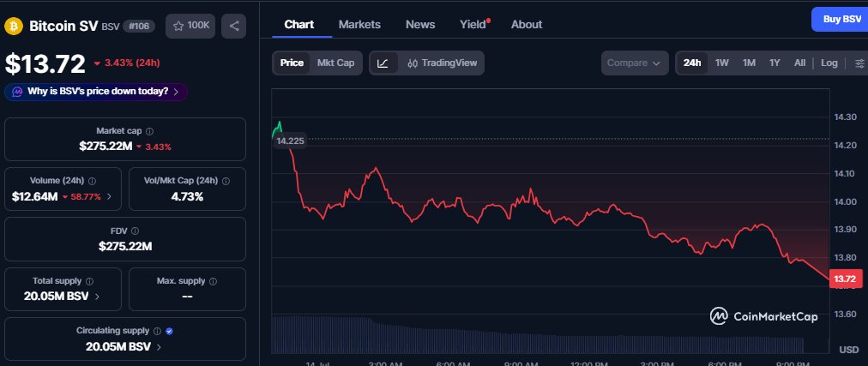The image size is (868, 366).
Task: Click the #106 rank badge
Action: click(x=139, y=26)
